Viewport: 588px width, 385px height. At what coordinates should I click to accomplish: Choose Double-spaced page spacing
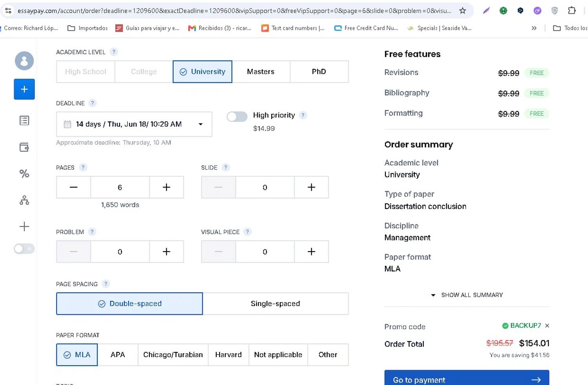click(x=129, y=304)
